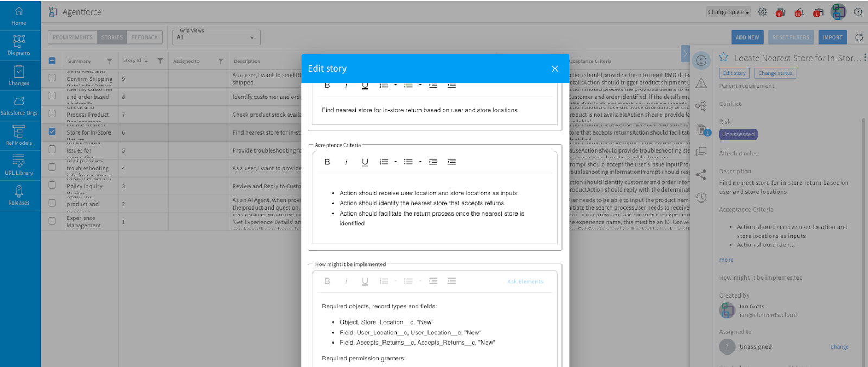
Task: Check the row checkbox for story 4
Action: 52,167
